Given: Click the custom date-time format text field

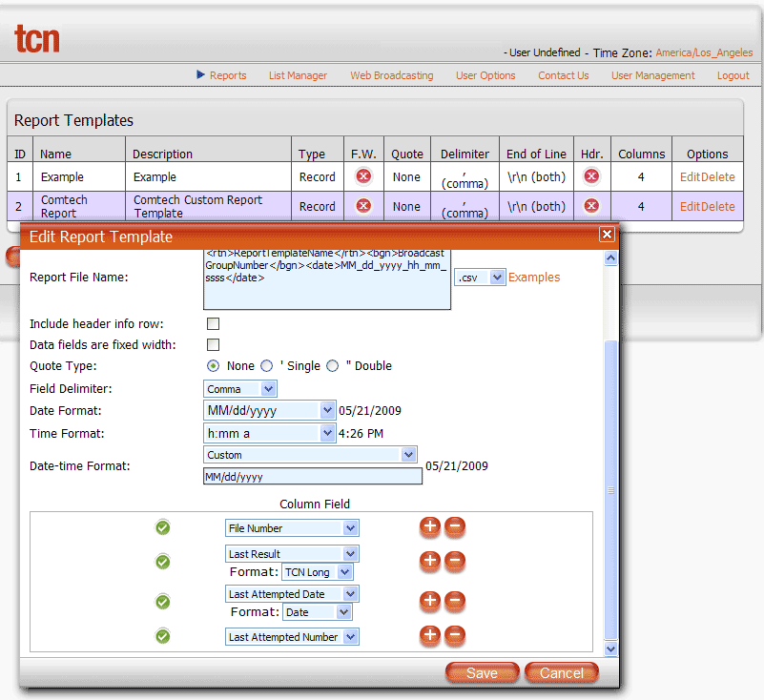Looking at the screenshot, I should point(312,477).
